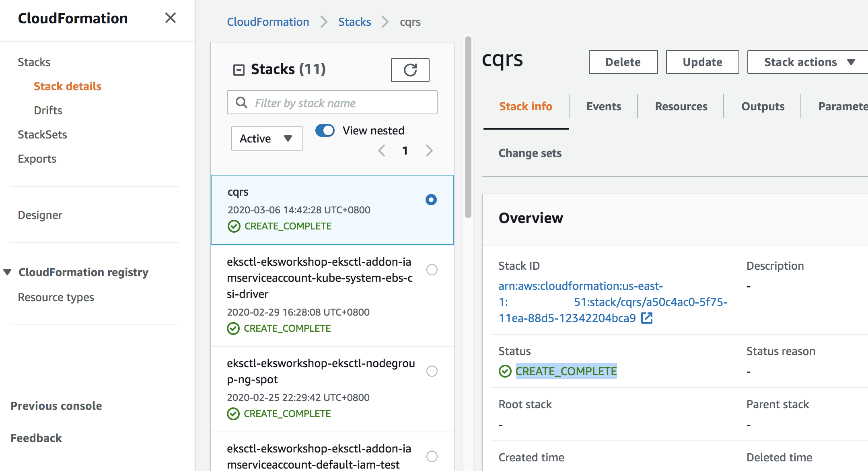The width and height of the screenshot is (868, 471).
Task: Click the eksctl nodegroup-ng-spot stack name
Action: [x=321, y=371]
